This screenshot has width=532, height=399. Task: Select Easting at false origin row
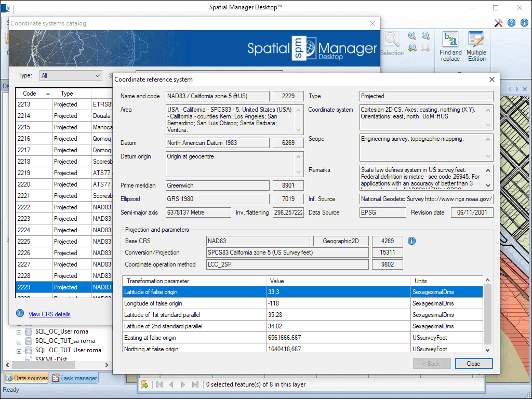point(303,338)
